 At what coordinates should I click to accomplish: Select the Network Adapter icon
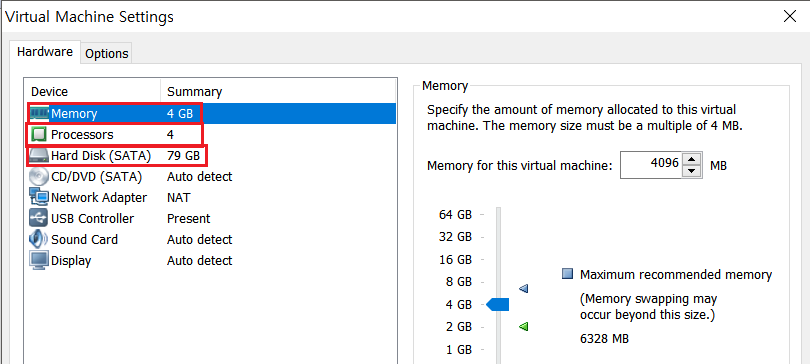pos(39,197)
